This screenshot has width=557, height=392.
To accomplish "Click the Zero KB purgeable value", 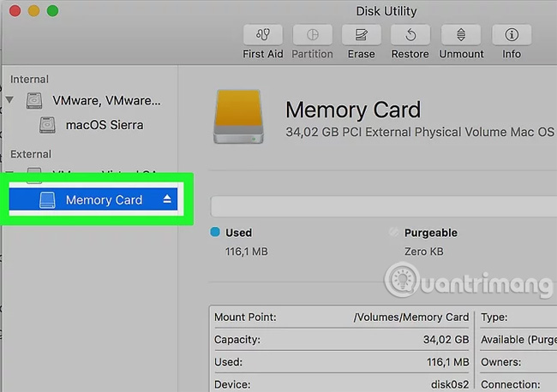I will 424,252.
